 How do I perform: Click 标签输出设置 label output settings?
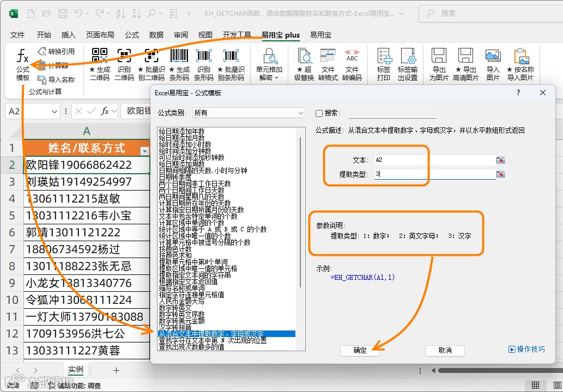point(408,65)
